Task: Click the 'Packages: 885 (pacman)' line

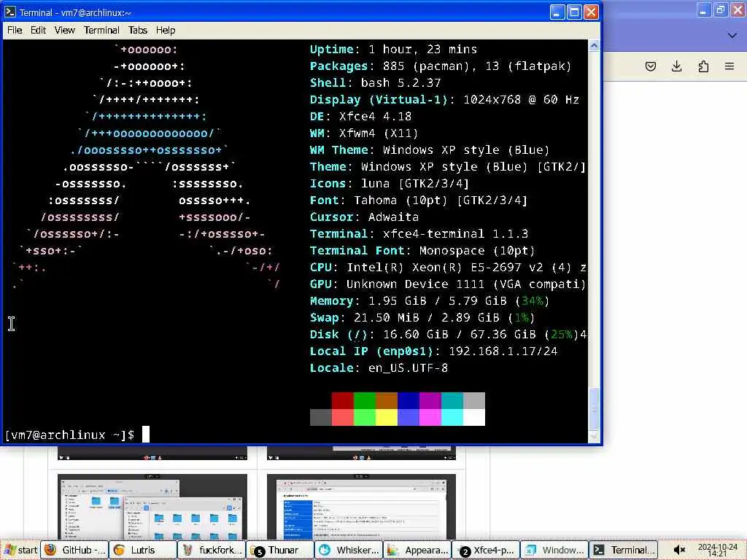Action: (x=440, y=66)
